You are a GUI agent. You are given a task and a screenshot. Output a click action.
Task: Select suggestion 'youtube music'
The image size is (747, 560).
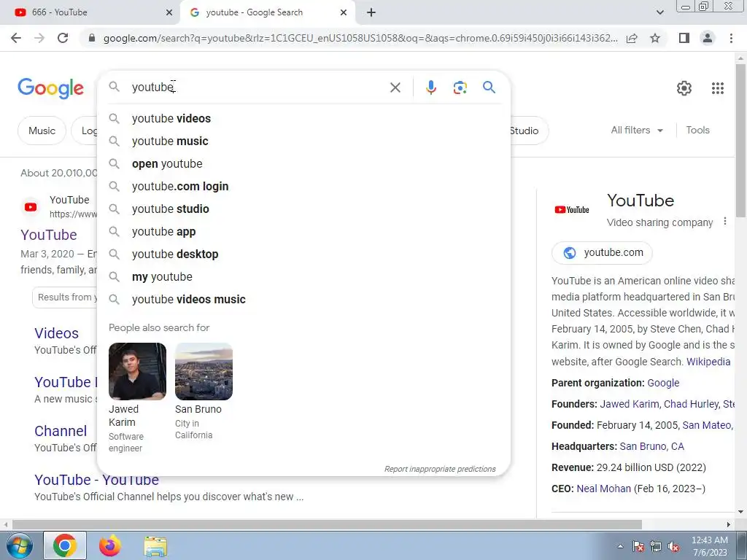coord(303,141)
